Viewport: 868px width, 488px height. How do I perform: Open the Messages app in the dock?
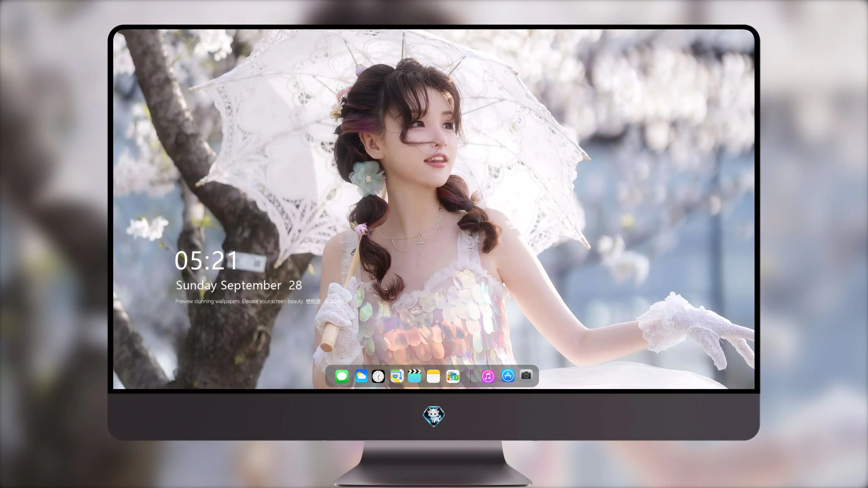point(342,376)
